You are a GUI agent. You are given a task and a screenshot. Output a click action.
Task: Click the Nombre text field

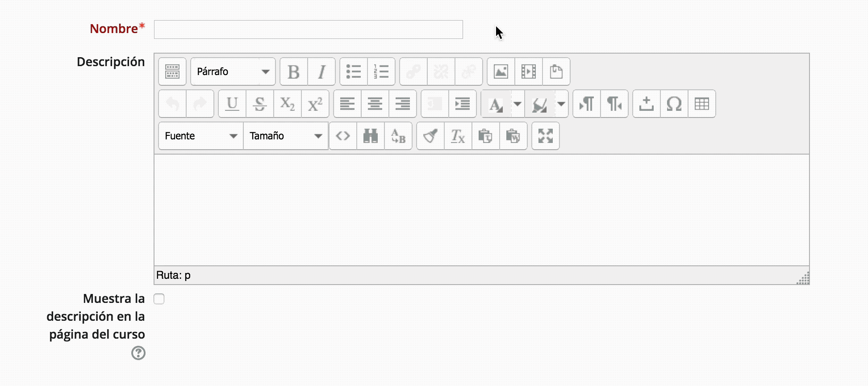click(308, 29)
